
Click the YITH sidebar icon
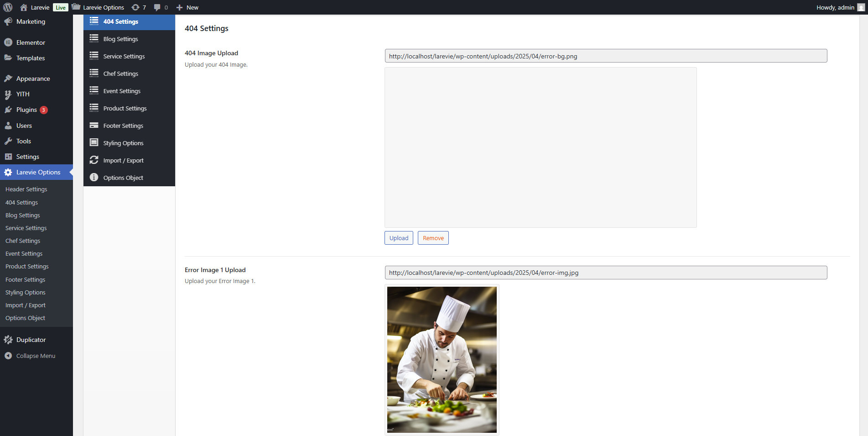point(8,94)
